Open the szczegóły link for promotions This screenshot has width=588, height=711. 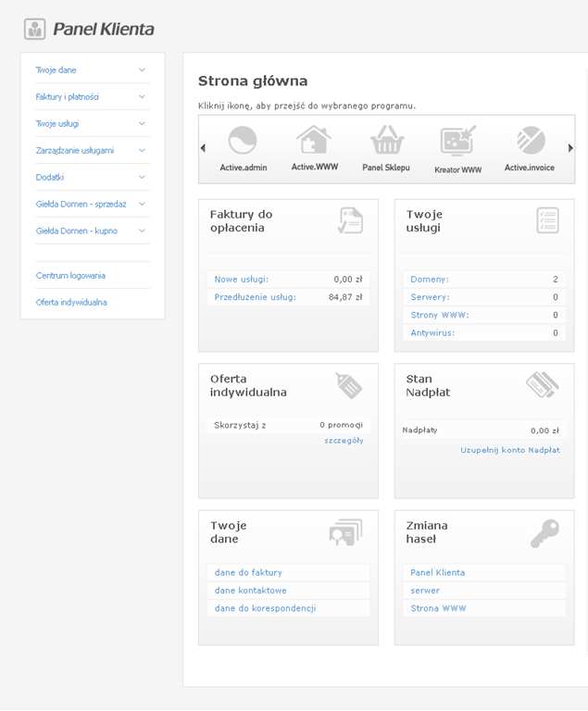point(344,441)
